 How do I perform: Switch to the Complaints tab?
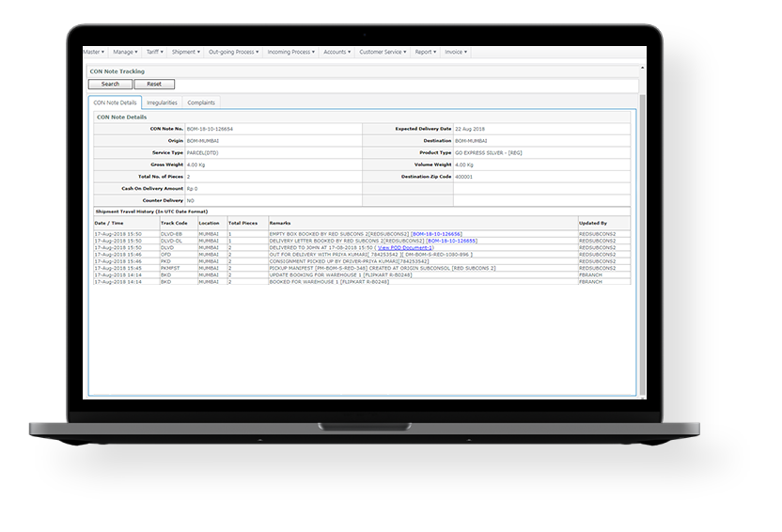point(201,102)
